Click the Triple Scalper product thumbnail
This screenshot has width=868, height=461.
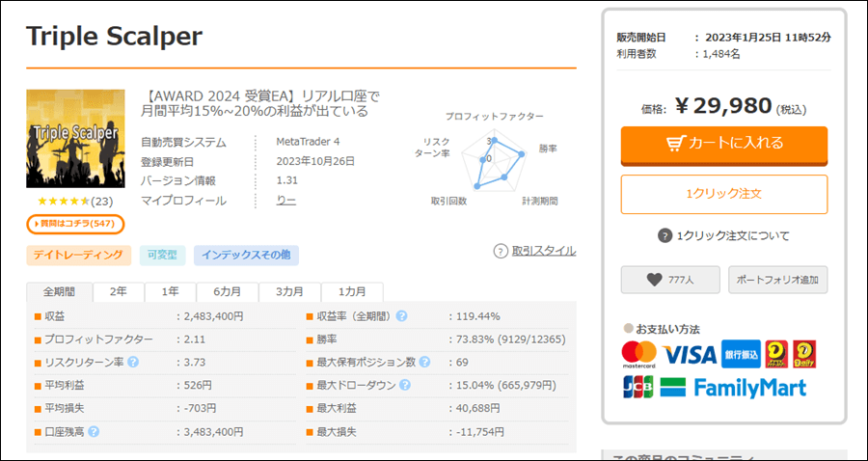75,138
